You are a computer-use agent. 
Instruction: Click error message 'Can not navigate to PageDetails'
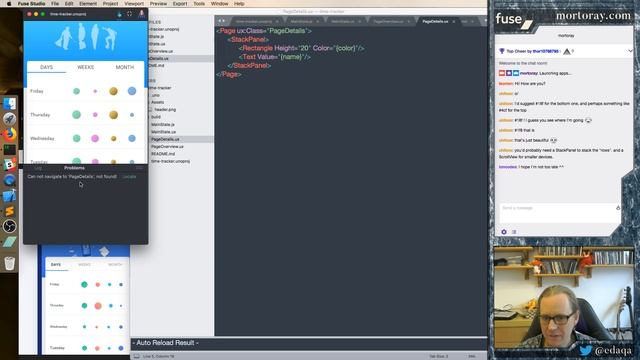pos(72,177)
